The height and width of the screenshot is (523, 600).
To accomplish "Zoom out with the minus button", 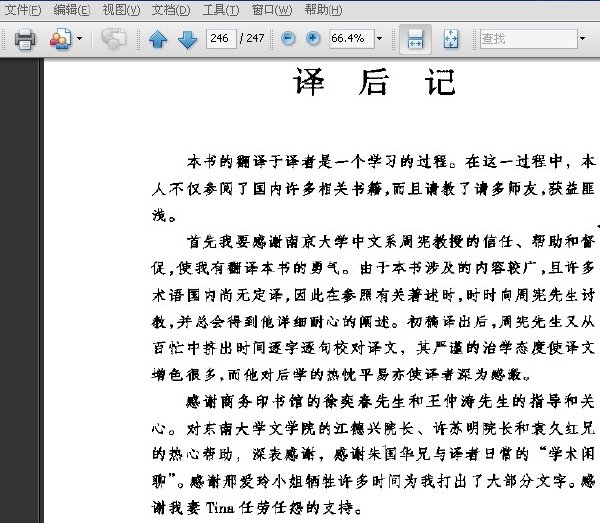I will click(x=288, y=38).
